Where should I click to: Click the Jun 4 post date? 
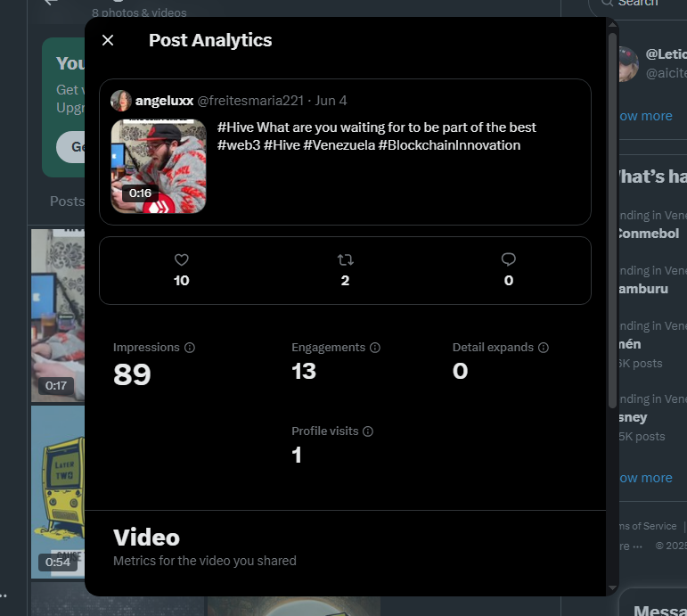click(x=331, y=101)
